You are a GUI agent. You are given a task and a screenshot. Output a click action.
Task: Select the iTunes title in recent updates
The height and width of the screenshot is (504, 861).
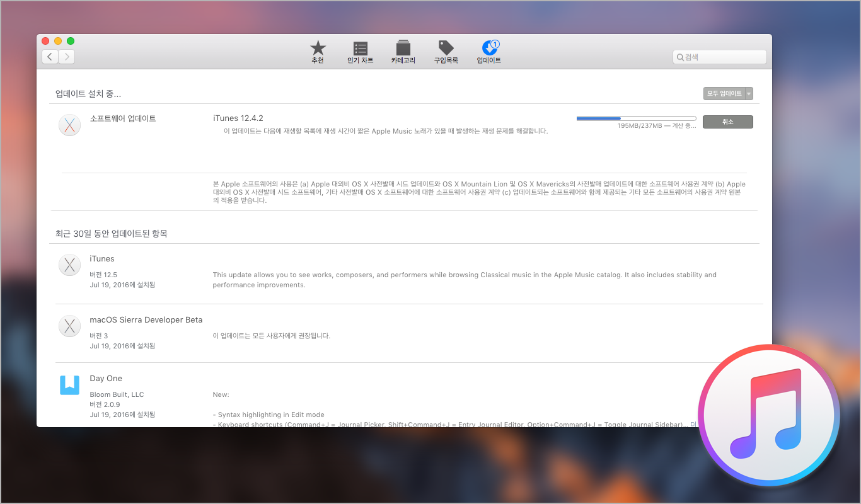[x=102, y=259]
